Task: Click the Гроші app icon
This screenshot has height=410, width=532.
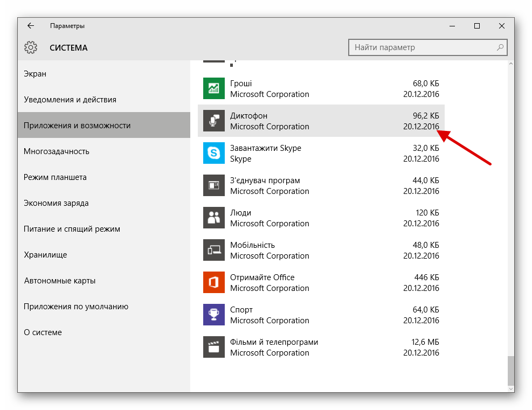Action: pyautogui.click(x=214, y=88)
